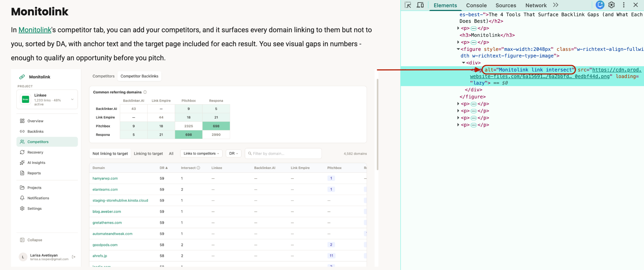Open the DevTools three-dot customize menu
Image resolution: width=644 pixels, height=270 pixels.
[x=624, y=5]
